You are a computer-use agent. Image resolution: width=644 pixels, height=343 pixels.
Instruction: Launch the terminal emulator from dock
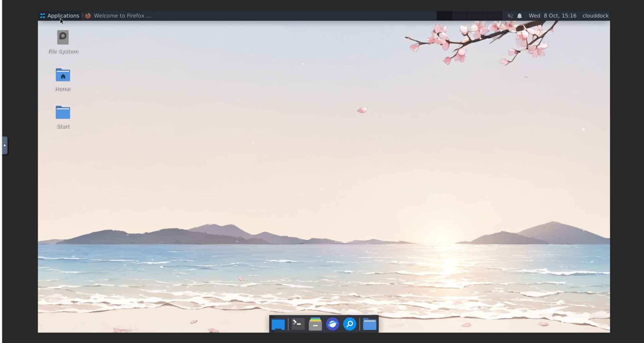coord(298,324)
